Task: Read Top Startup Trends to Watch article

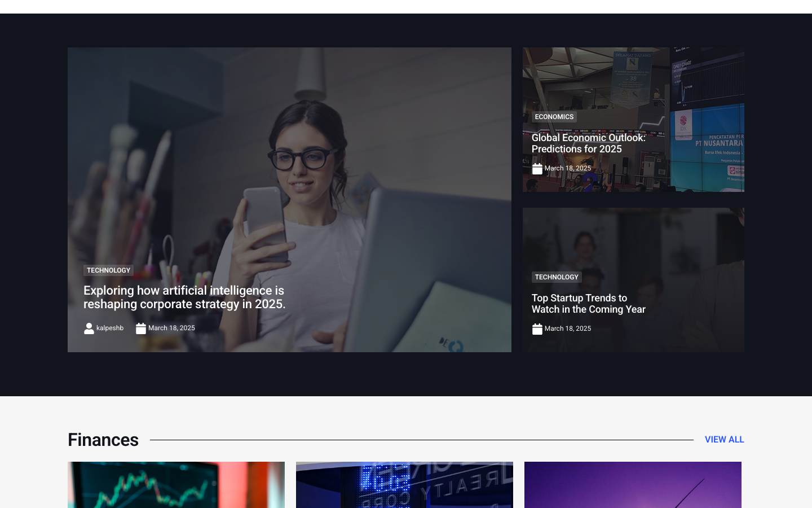Action: point(588,304)
